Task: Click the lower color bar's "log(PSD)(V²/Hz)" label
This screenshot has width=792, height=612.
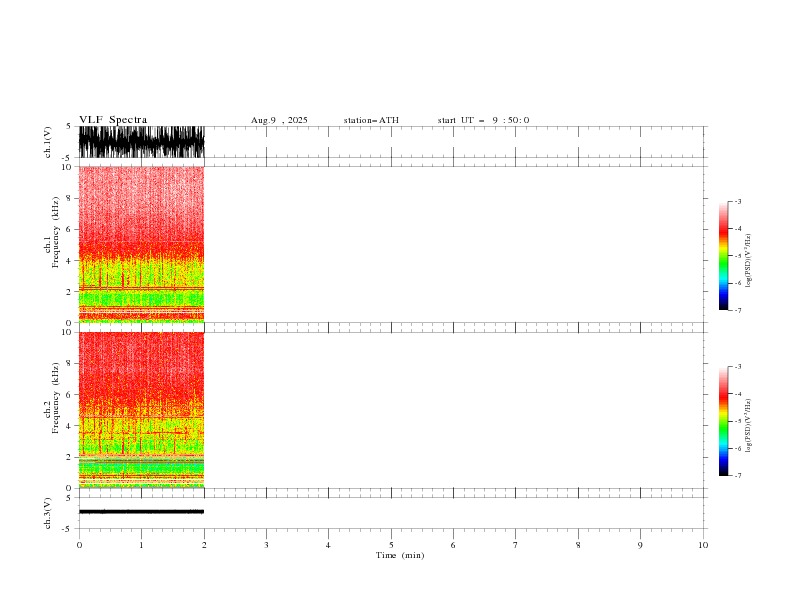Action: click(749, 426)
